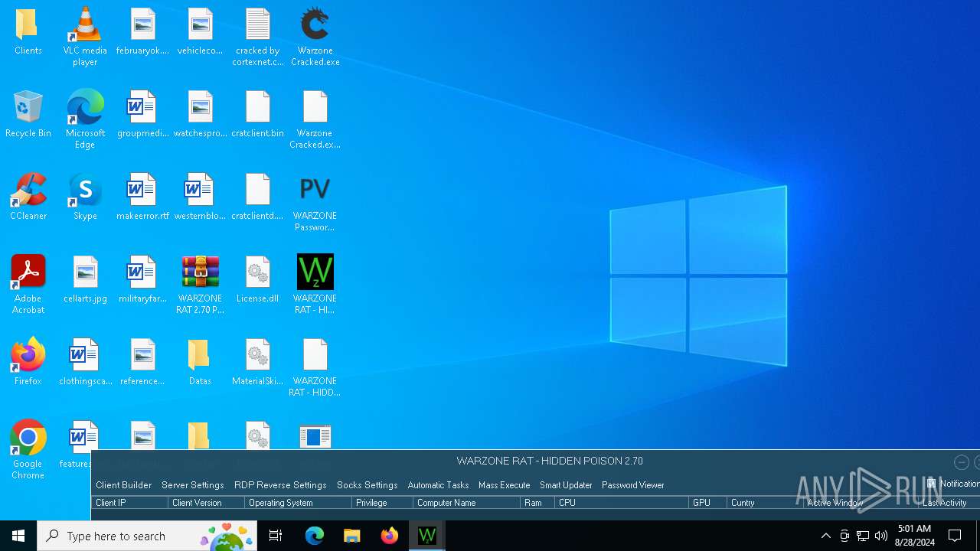Screen dimensions: 980x551
Task: Launch Adobe Acrobat shortcut
Action: pos(28,285)
